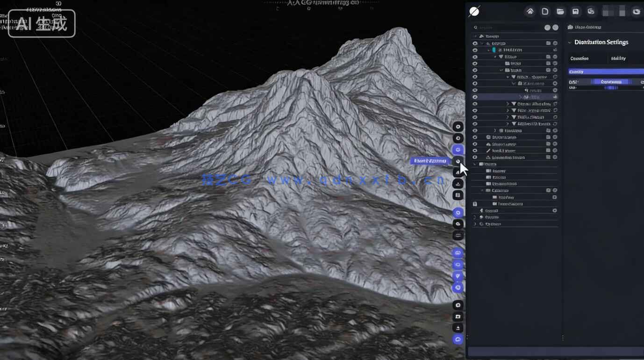Collapse the Distribution Settings section
The image size is (644, 360).
pos(570,43)
